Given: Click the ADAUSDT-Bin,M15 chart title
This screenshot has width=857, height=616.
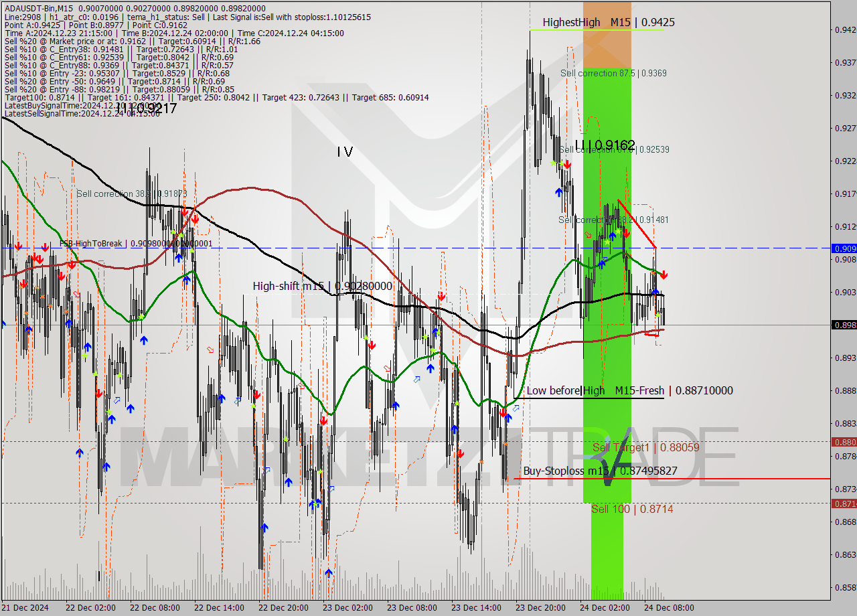Looking at the screenshot, I should click(x=39, y=8).
